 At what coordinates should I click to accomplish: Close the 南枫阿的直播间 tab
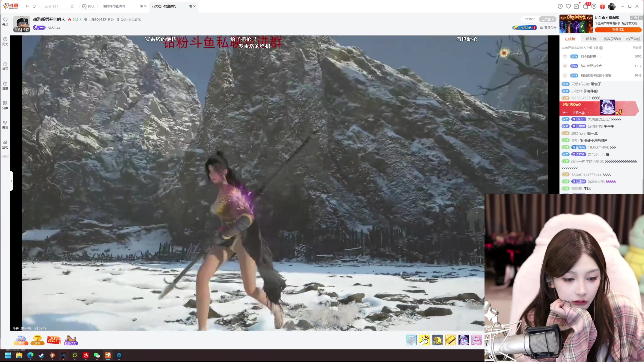point(145,6)
